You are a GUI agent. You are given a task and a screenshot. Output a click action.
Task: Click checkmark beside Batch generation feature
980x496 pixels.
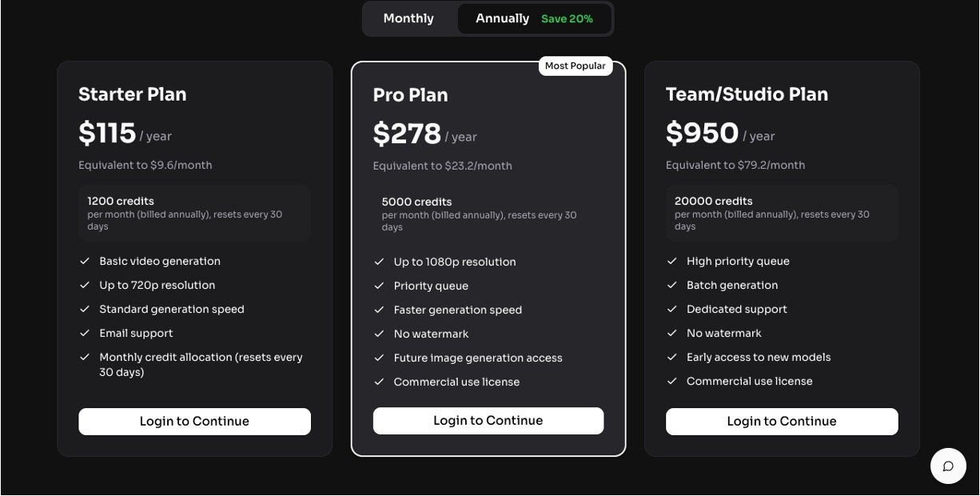click(672, 286)
